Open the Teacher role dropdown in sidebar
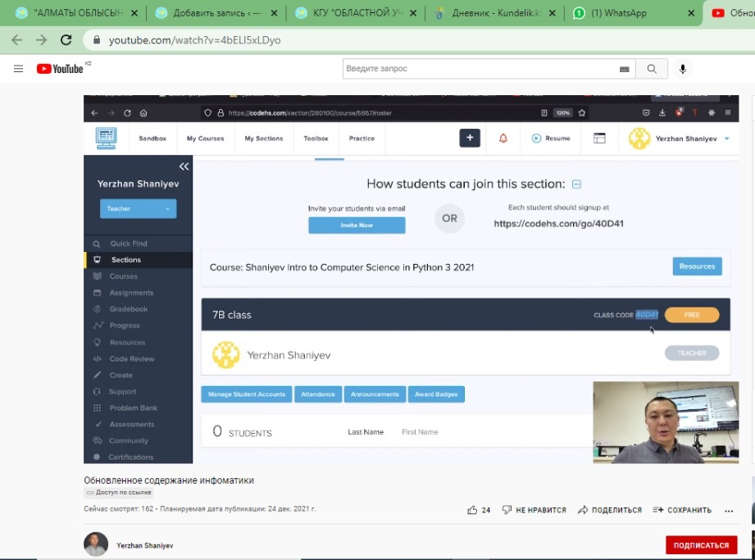This screenshot has width=755, height=560. pyautogui.click(x=139, y=208)
